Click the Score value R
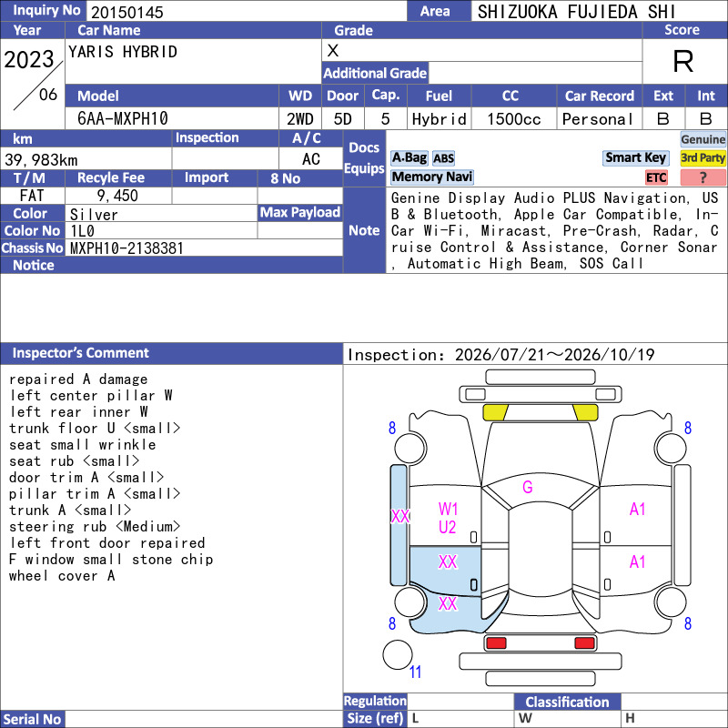Screen dimensions: 728x728 [x=683, y=61]
